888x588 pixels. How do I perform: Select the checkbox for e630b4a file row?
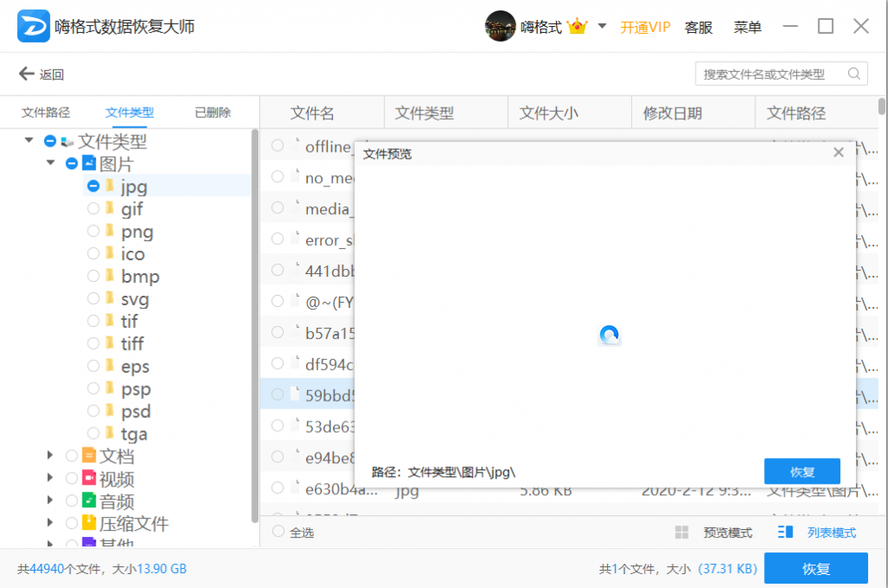(x=277, y=487)
